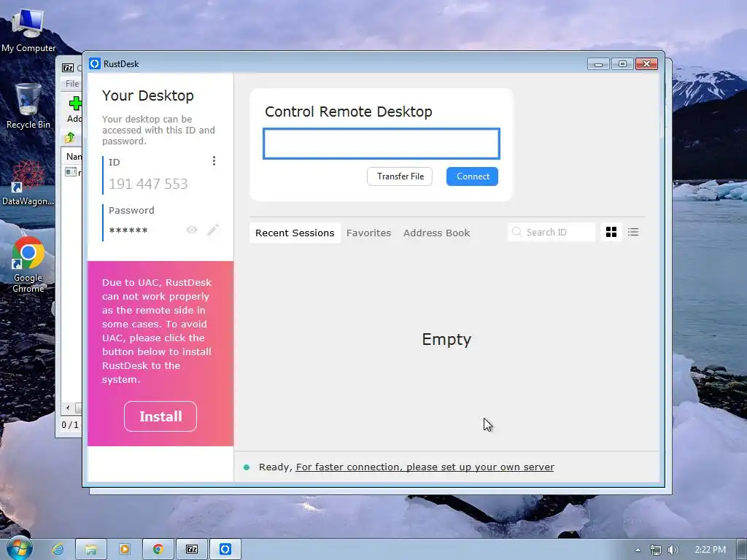Open My Computer desktop icon
The width and height of the screenshot is (747, 560).
28,31
